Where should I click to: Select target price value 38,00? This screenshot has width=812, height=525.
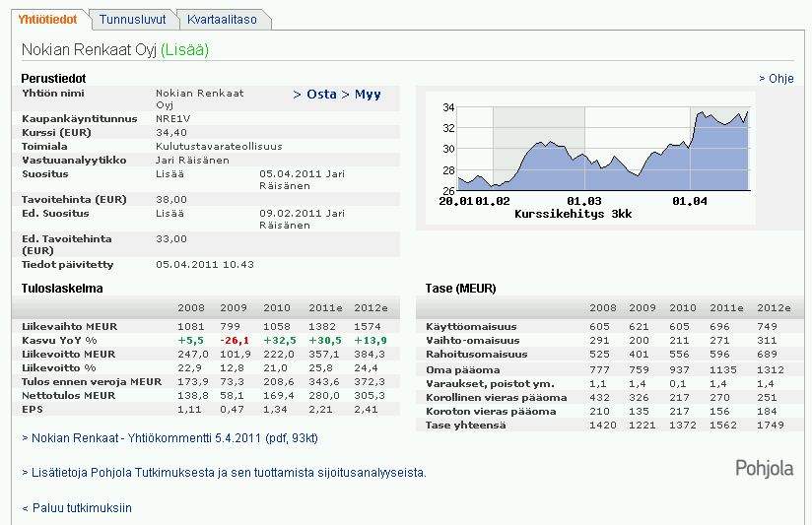pyautogui.click(x=171, y=200)
